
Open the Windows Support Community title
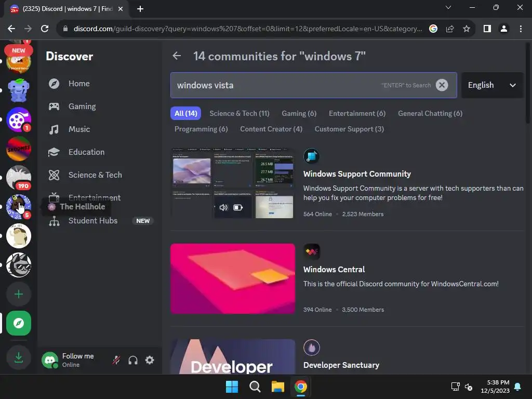[357, 174]
